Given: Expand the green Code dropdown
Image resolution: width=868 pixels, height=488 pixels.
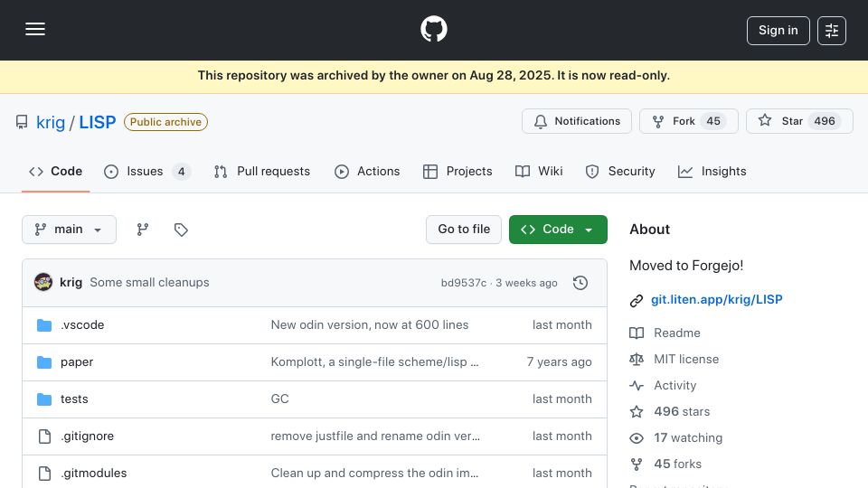Looking at the screenshot, I should [558, 230].
